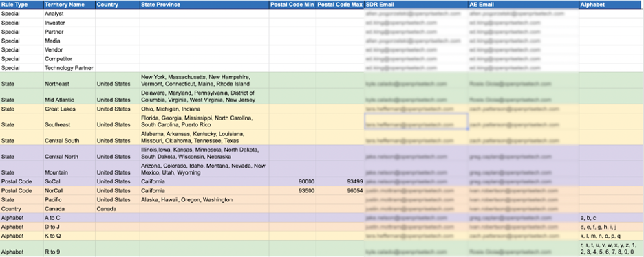Click the K to Q territory cell
This screenshot has width=644, height=257.
coord(69,236)
